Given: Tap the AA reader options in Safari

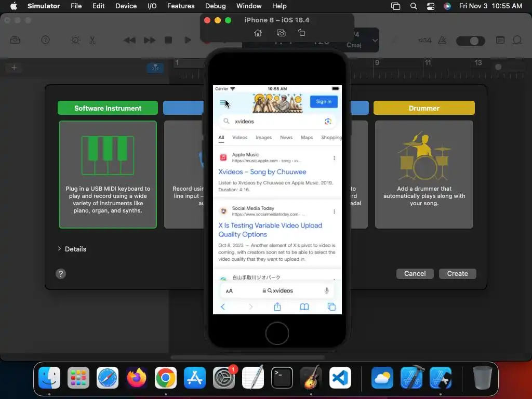Looking at the screenshot, I should (x=229, y=291).
